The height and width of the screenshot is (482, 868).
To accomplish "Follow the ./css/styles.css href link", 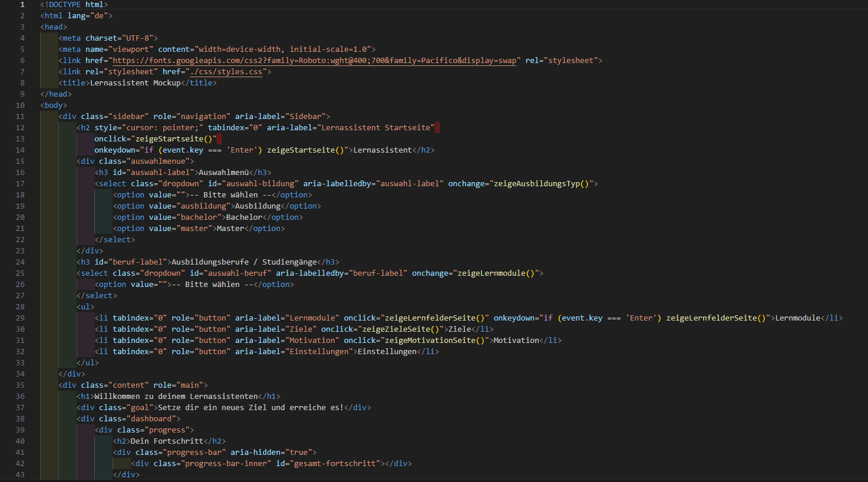I will (x=226, y=72).
